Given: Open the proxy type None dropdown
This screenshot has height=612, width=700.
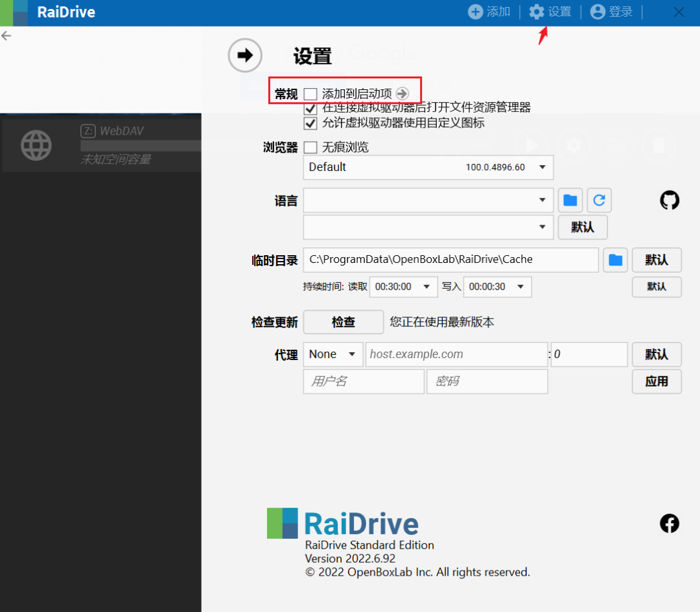Looking at the screenshot, I should coord(332,354).
